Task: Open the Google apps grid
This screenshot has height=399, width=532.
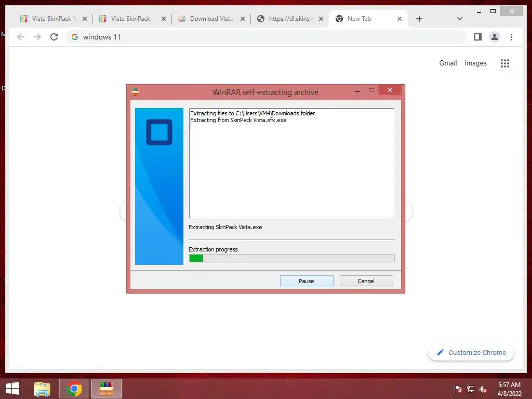Action: pos(505,63)
